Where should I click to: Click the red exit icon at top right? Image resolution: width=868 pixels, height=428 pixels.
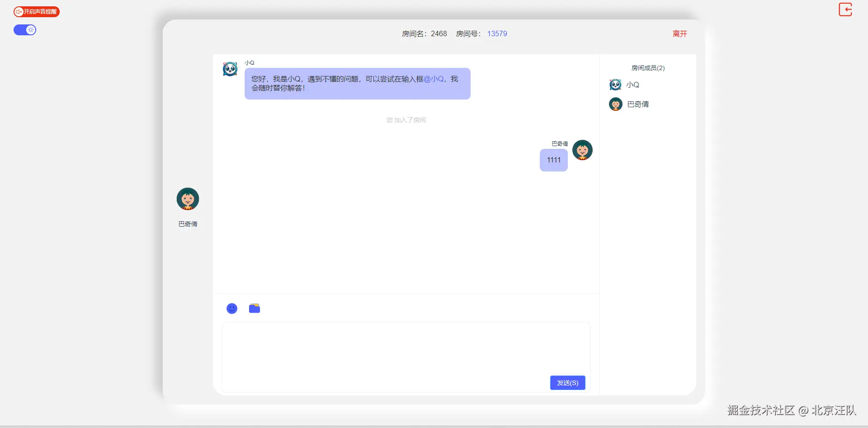pyautogui.click(x=845, y=10)
